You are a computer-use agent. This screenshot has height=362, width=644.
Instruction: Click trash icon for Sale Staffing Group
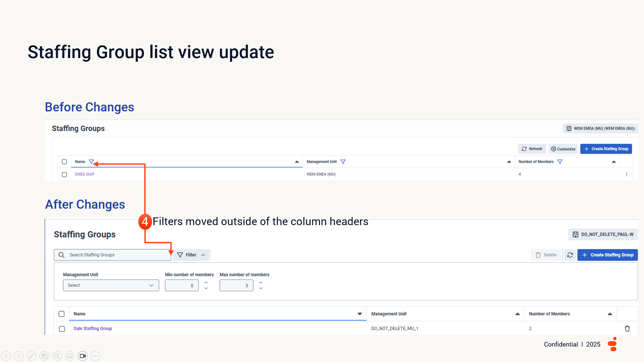(627, 328)
